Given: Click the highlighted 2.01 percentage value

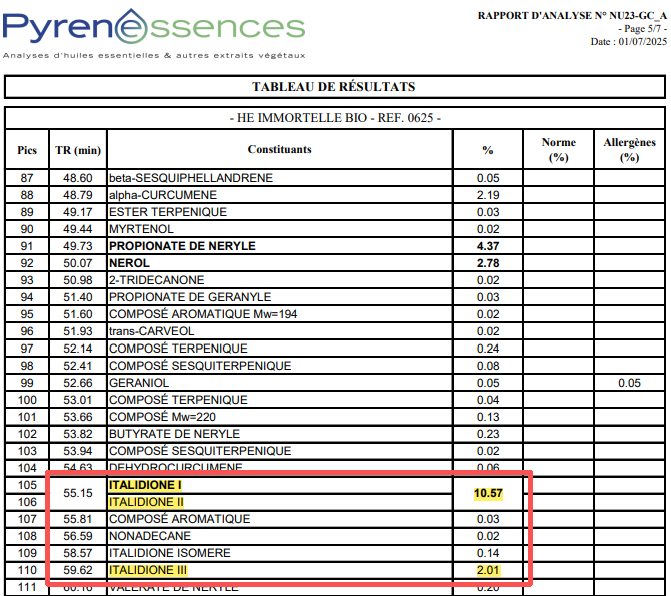Looking at the screenshot, I should [x=488, y=570].
